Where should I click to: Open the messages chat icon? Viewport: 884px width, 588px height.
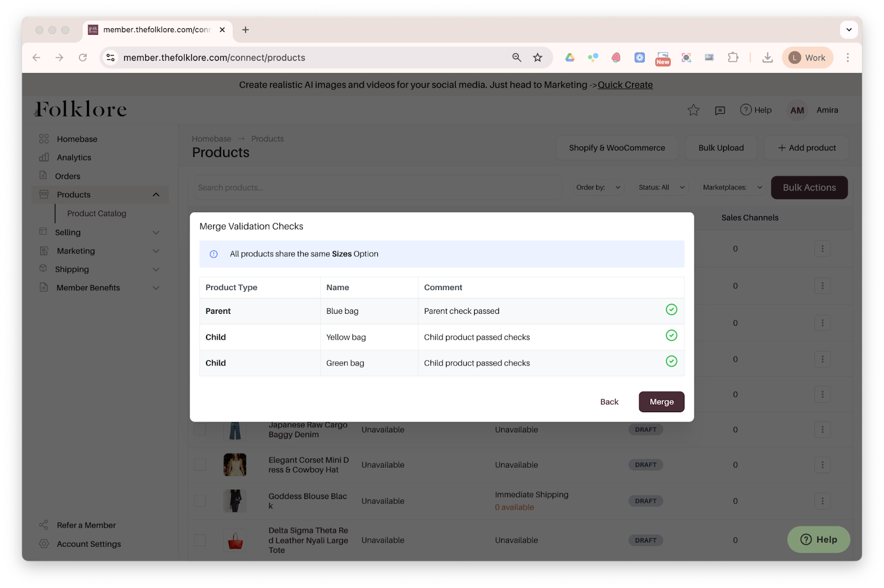(720, 111)
